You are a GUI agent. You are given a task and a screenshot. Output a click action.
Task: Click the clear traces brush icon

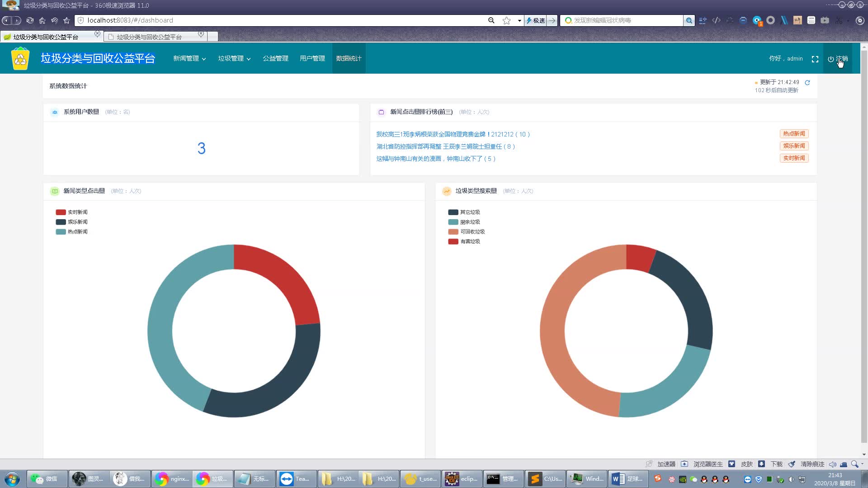click(x=792, y=464)
